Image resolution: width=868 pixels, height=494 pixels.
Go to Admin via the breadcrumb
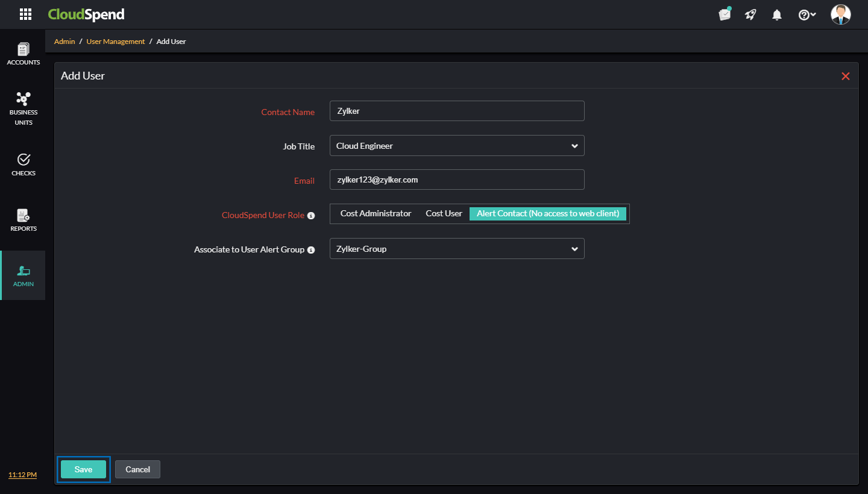[64, 41]
